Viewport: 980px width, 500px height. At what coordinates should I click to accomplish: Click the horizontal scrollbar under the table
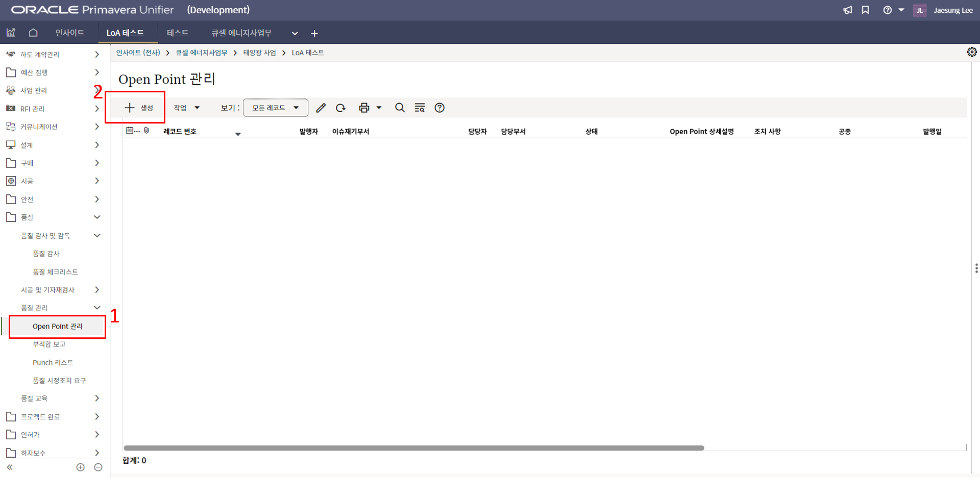[413, 448]
